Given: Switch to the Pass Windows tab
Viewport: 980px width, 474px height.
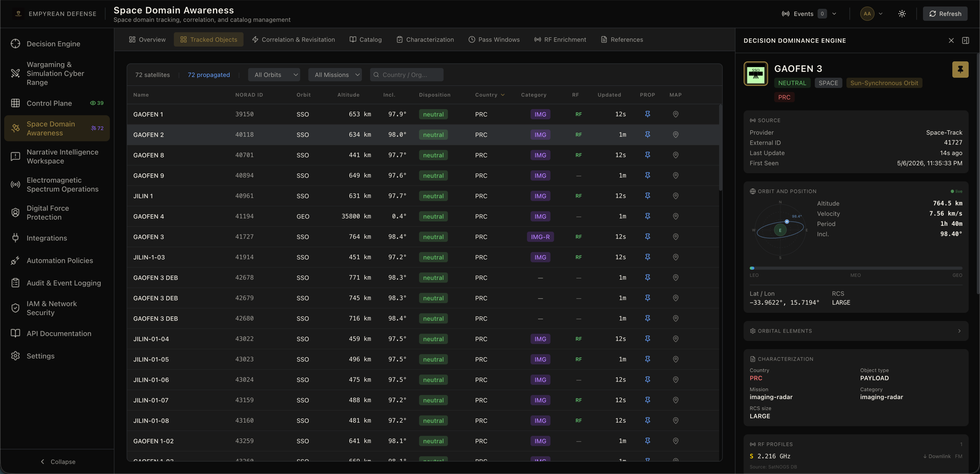Looking at the screenshot, I should click(x=494, y=40).
